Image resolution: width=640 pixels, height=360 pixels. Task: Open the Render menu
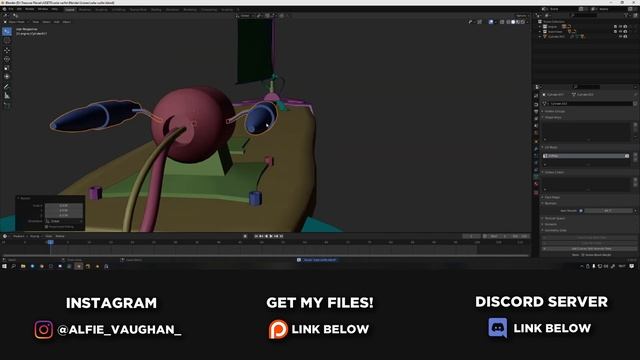(x=30, y=9)
